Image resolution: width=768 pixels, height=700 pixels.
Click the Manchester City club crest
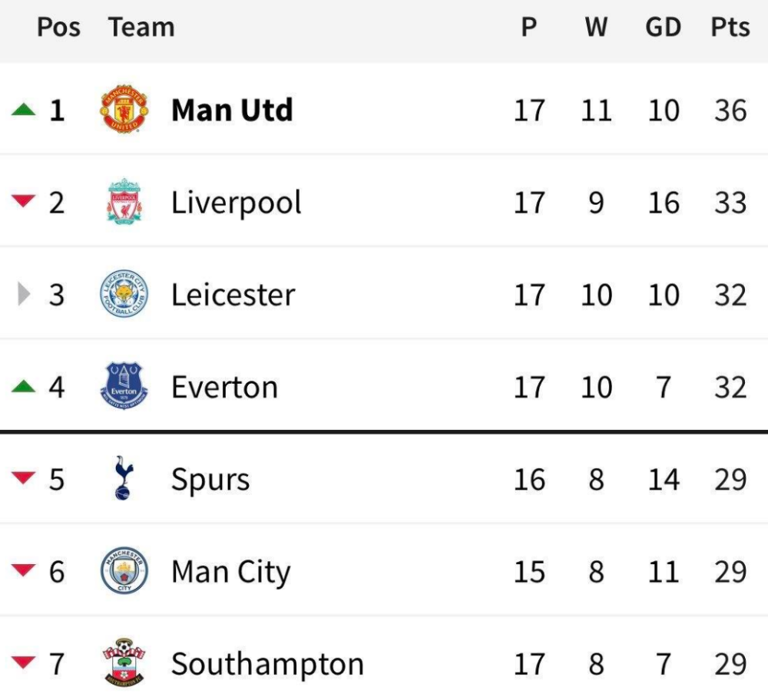coord(124,570)
